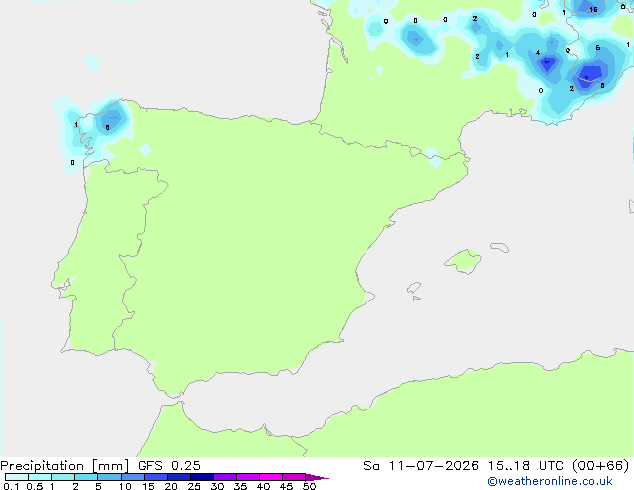
Task: Click the 35–40 mm legend swatch
Action: tap(248, 477)
